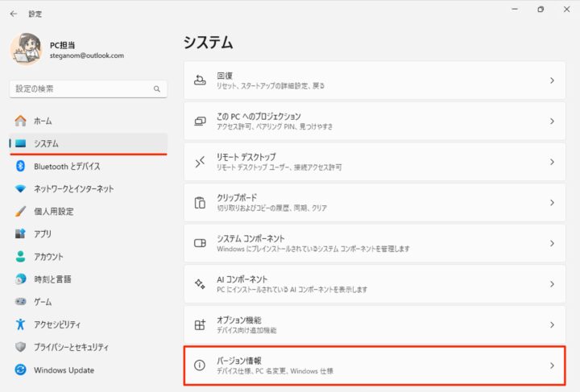Expand リモート デスクトップ chevron
Viewport: 580px width, 392px height.
click(552, 162)
